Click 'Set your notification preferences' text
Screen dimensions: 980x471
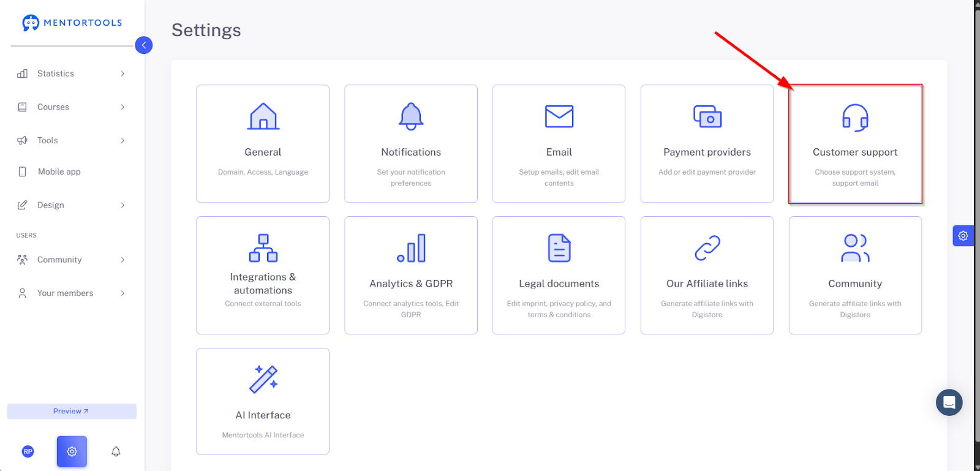pos(411,178)
